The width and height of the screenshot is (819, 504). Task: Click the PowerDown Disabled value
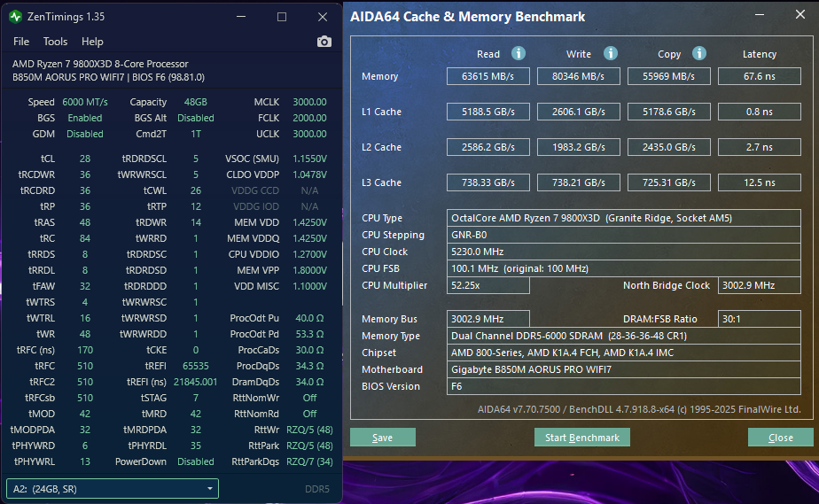(x=195, y=461)
